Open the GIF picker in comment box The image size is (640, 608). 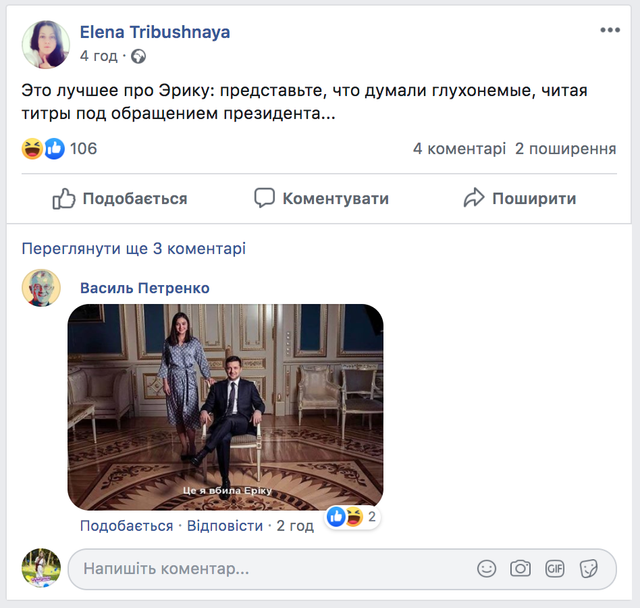click(555, 568)
